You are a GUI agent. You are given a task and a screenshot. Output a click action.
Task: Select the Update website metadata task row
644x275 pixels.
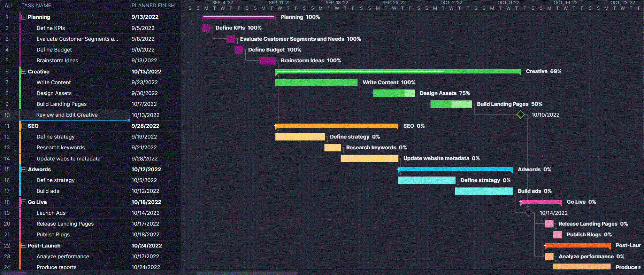click(68, 159)
